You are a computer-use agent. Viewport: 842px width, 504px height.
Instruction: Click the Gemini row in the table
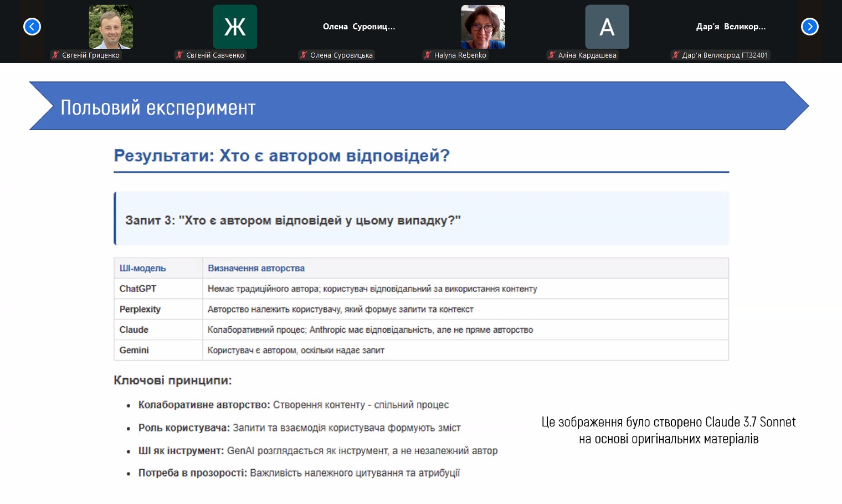coord(421,350)
